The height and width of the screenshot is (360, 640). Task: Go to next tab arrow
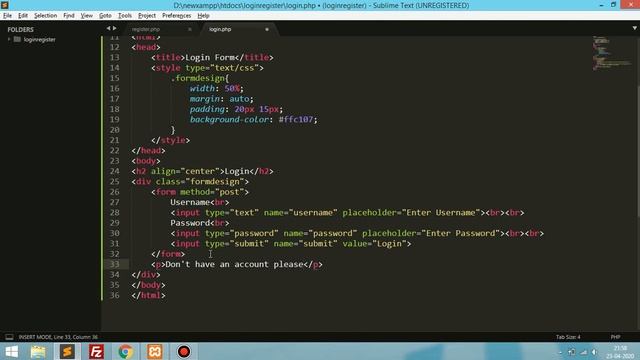(114, 29)
